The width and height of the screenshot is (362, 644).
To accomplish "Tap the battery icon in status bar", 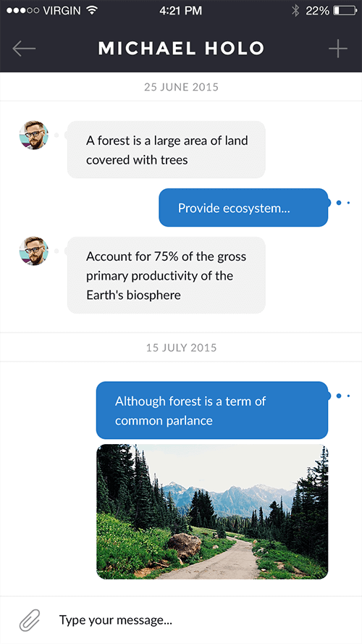I will [345, 11].
